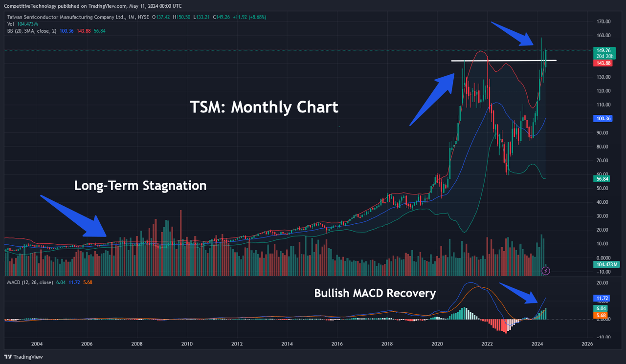Select the MACD (12, 26, close) legend label

[x=30, y=282]
